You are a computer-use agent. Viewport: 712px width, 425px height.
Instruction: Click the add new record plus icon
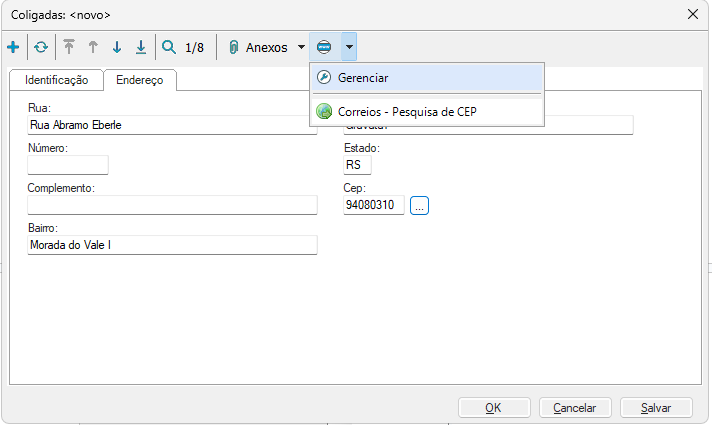[13, 47]
